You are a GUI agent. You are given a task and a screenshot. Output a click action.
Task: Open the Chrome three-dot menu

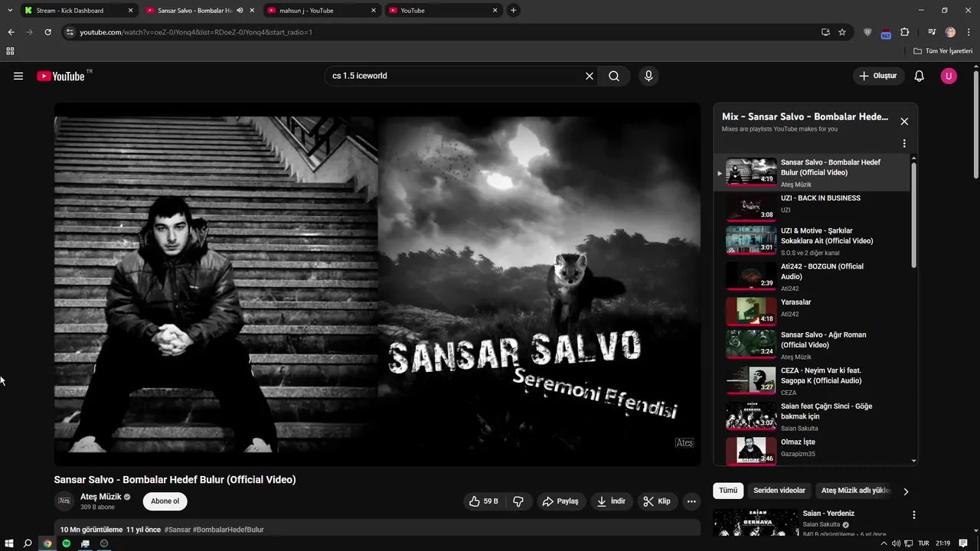(x=969, y=32)
